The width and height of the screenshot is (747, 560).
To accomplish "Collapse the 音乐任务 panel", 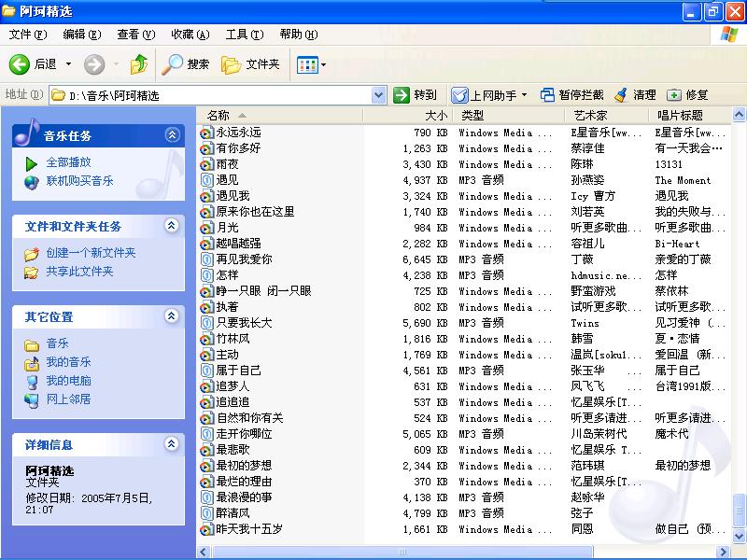I will tap(171, 135).
